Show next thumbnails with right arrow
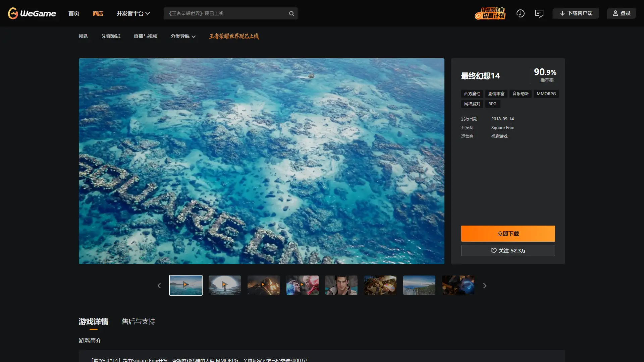Viewport: 644px width, 362px height. tap(484, 286)
